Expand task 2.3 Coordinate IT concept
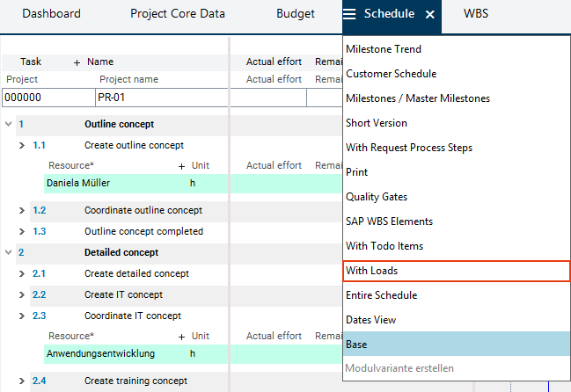Screen dimensions: 571x392 (22, 316)
